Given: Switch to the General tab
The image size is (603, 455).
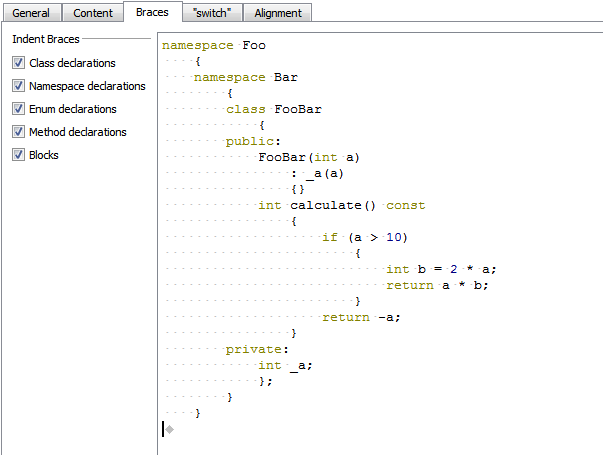Looking at the screenshot, I should (x=31, y=13).
